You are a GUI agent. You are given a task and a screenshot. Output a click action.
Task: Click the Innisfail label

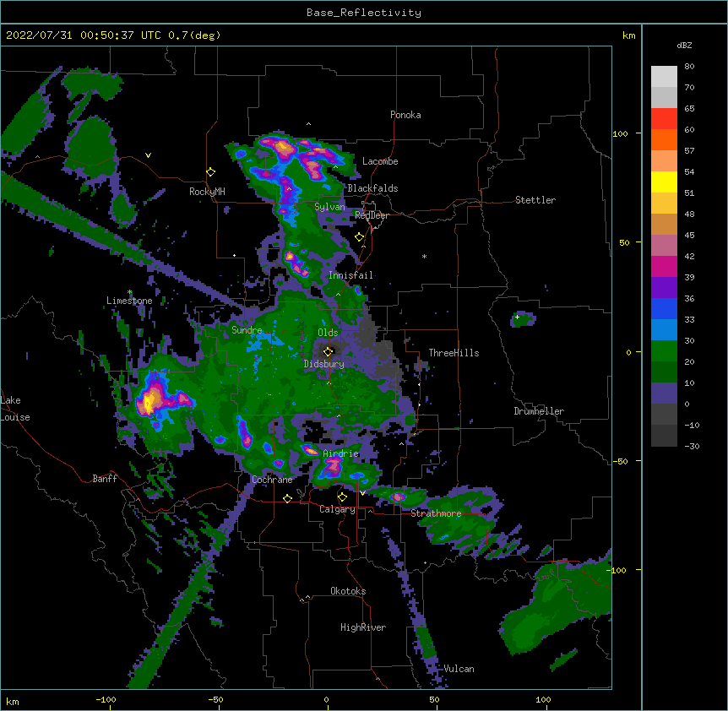350,275
